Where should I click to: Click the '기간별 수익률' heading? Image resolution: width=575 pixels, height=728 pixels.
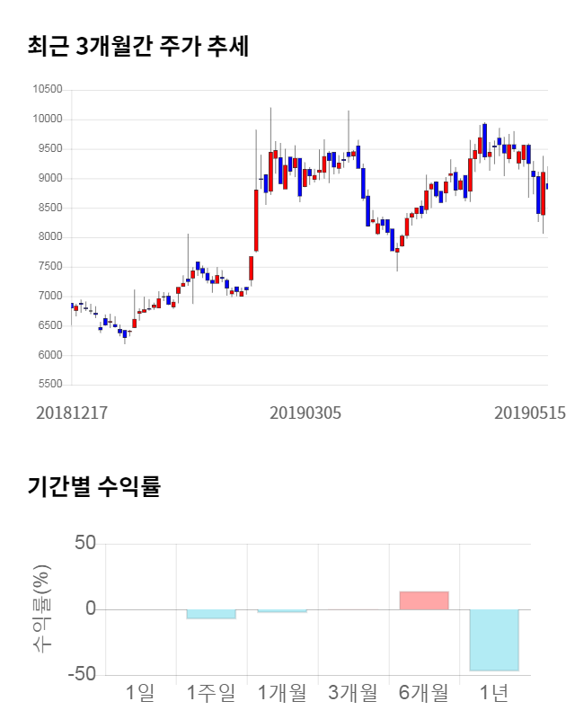coord(93,487)
